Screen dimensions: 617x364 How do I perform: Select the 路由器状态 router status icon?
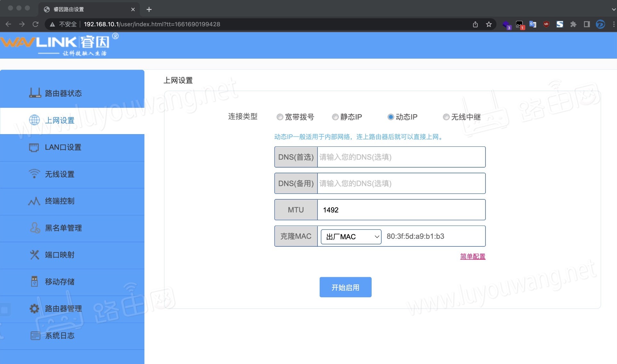[35, 93]
